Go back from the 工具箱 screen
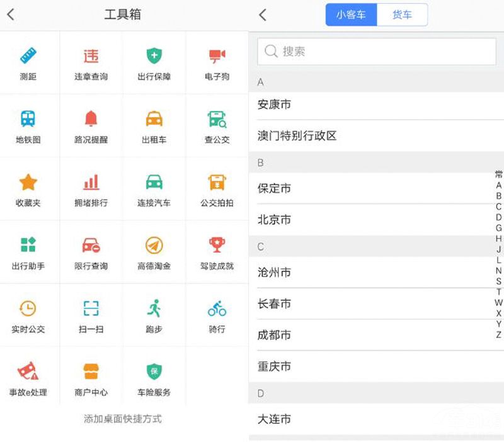The image size is (504, 442). [11, 14]
